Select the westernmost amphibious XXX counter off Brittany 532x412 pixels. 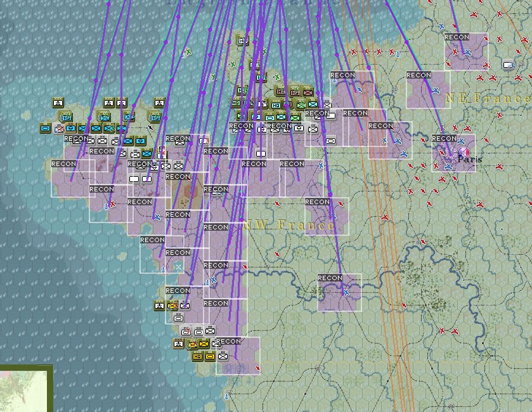click(58, 103)
